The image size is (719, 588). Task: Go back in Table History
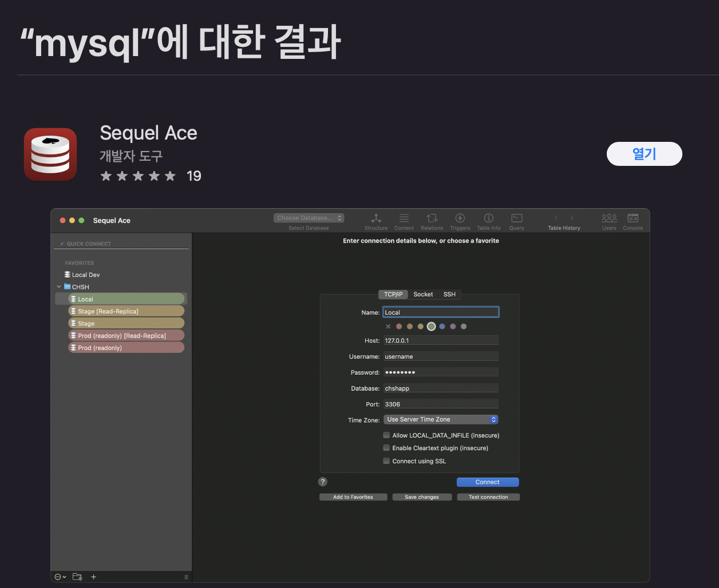pos(556,218)
